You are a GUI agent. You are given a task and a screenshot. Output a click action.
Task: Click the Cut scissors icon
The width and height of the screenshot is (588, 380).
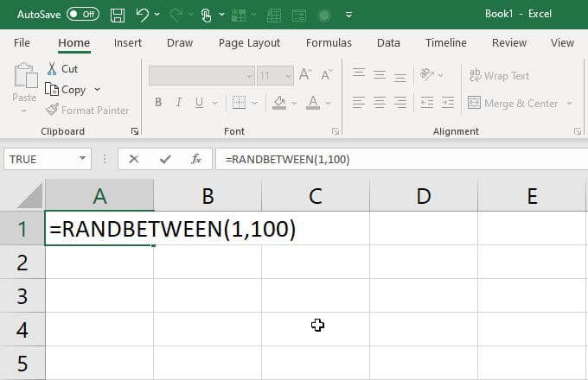coord(52,68)
